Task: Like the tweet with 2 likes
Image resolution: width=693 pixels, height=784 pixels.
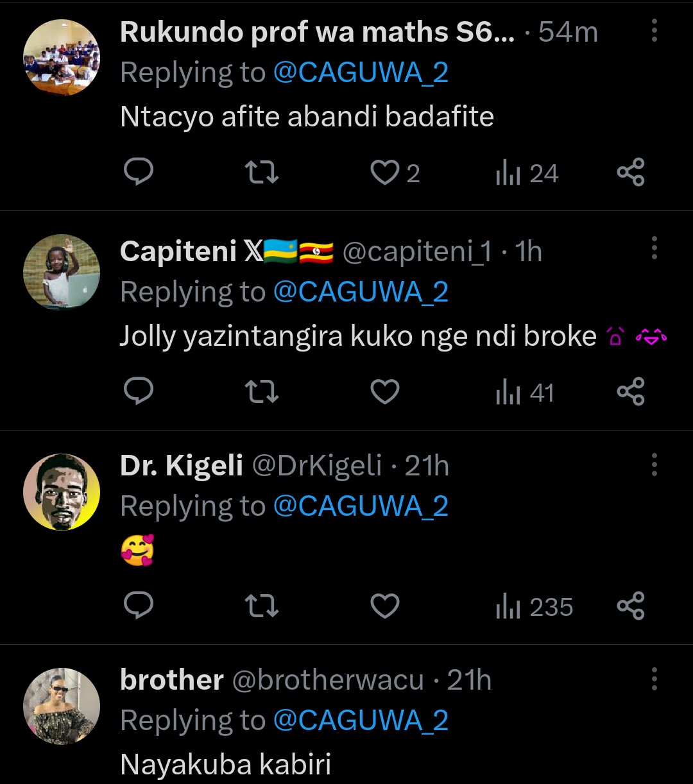Action: pos(385,173)
